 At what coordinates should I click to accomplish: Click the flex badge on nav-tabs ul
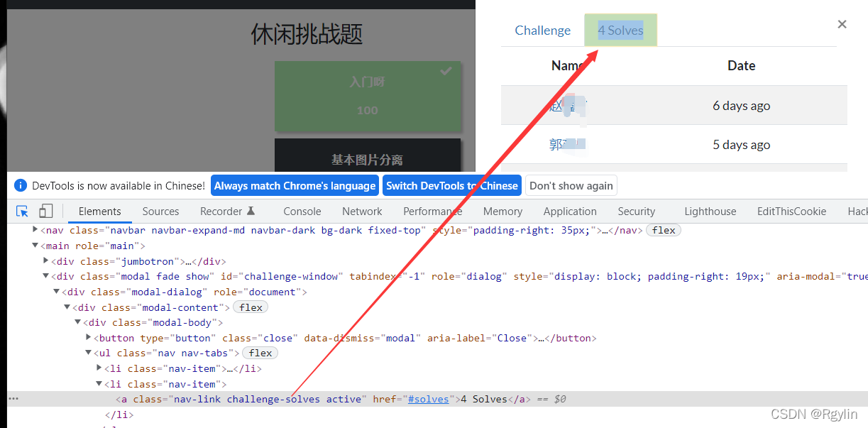pyautogui.click(x=260, y=353)
